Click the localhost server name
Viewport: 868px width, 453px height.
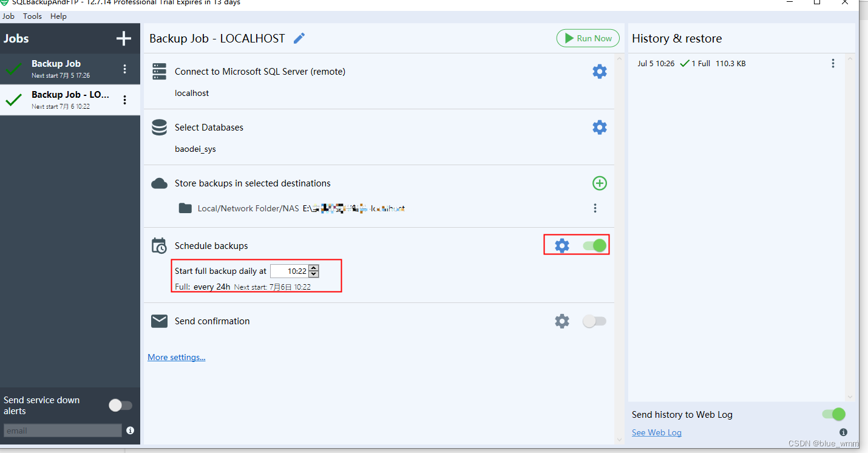192,93
